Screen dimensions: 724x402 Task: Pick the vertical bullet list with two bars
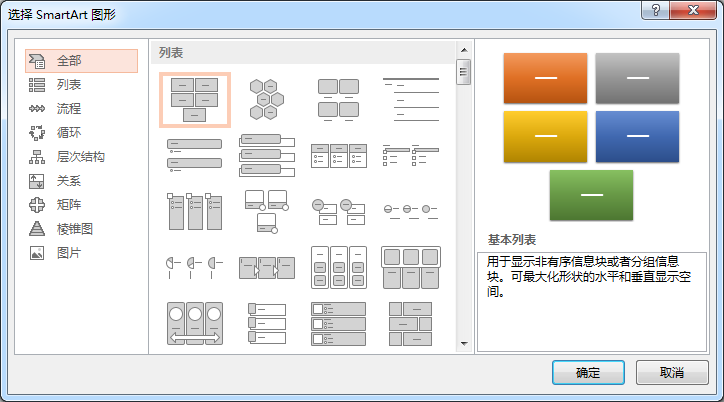[x=195, y=156]
